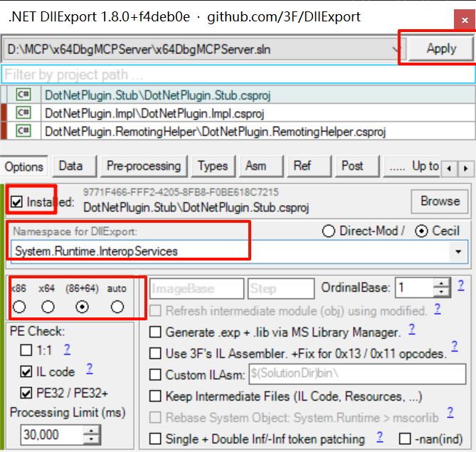Select the x64 platform radio button

pyautogui.click(x=48, y=307)
